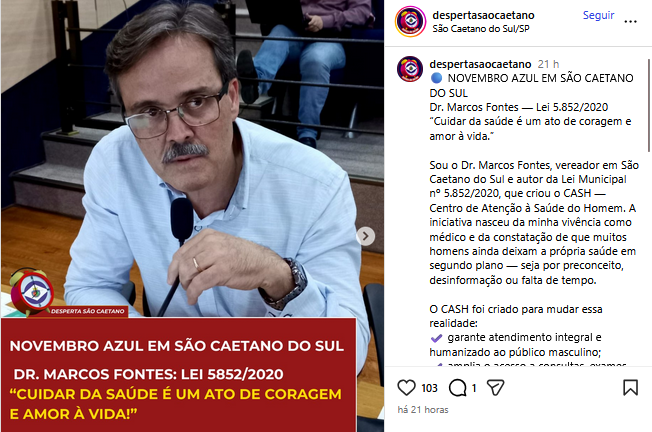Viewport: 652px width, 432px height.
Task: Click the comment count number 1
Action: tap(474, 388)
